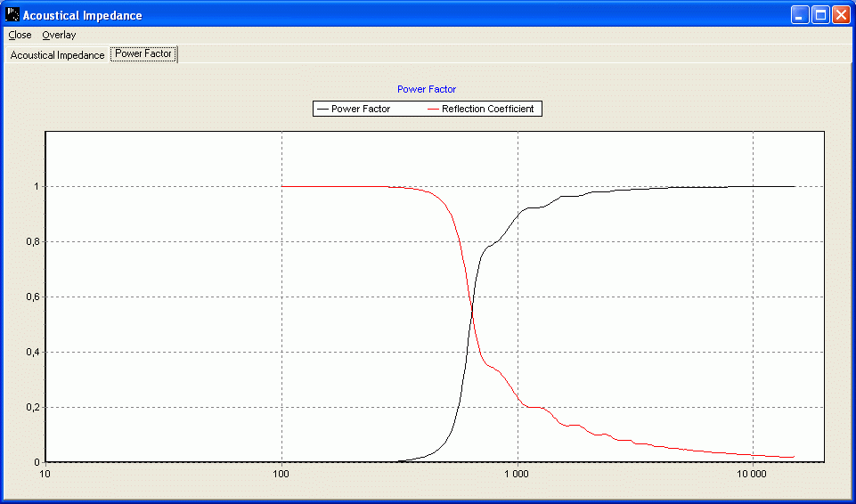This screenshot has height=504, width=856.
Task: Switch to the Acoustical Impedance tab
Action: pos(57,55)
